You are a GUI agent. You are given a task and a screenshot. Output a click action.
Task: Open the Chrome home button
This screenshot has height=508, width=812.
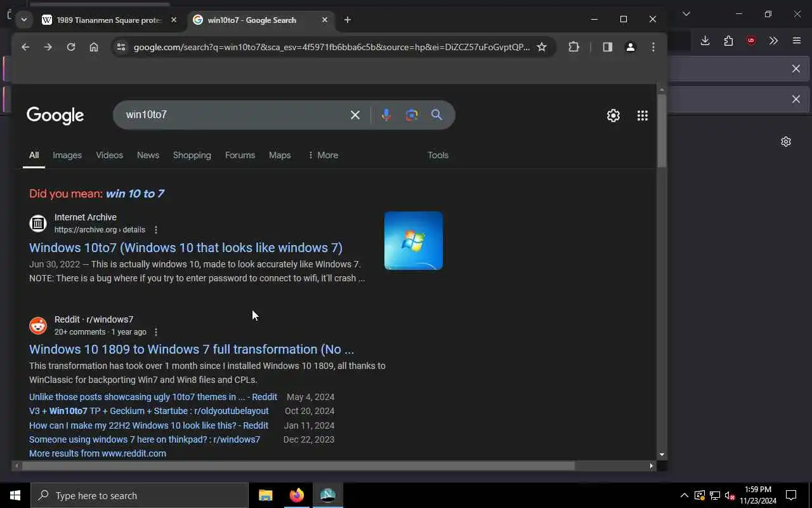(x=94, y=47)
